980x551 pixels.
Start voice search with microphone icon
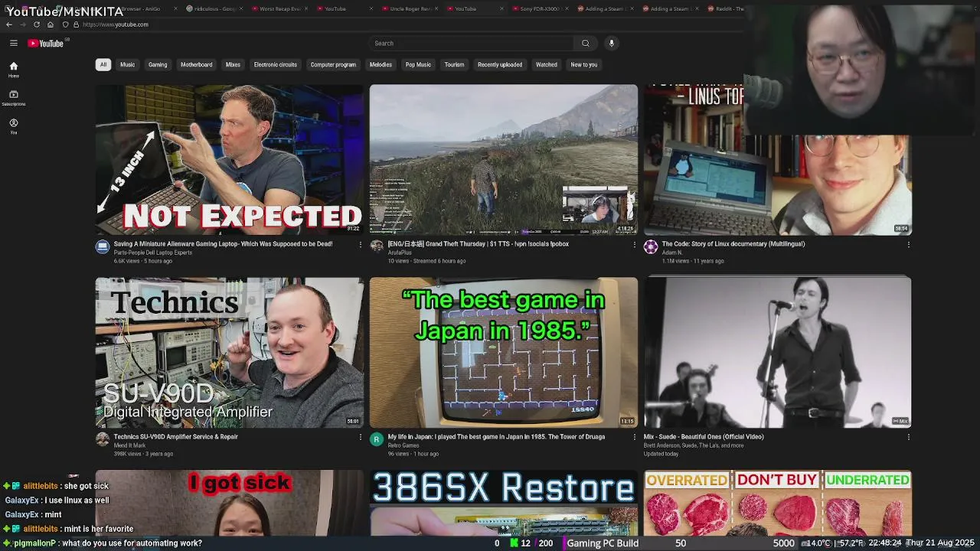tap(611, 43)
